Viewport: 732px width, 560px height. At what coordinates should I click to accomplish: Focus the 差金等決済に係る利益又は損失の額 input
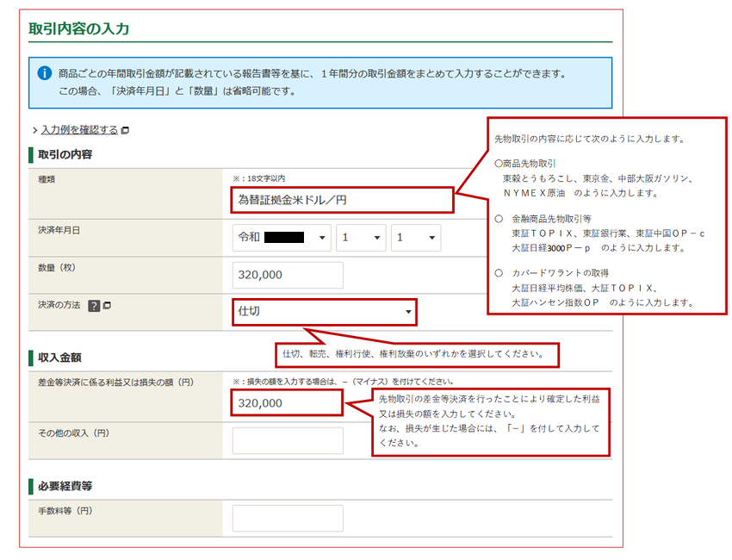288,402
